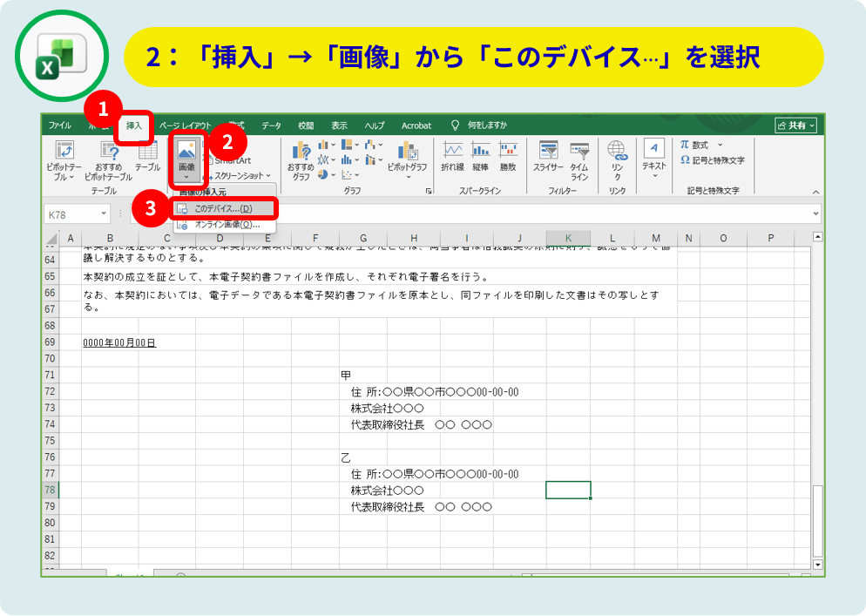
Task: Open the Pictures (画像) dropdown
Action: 186,159
